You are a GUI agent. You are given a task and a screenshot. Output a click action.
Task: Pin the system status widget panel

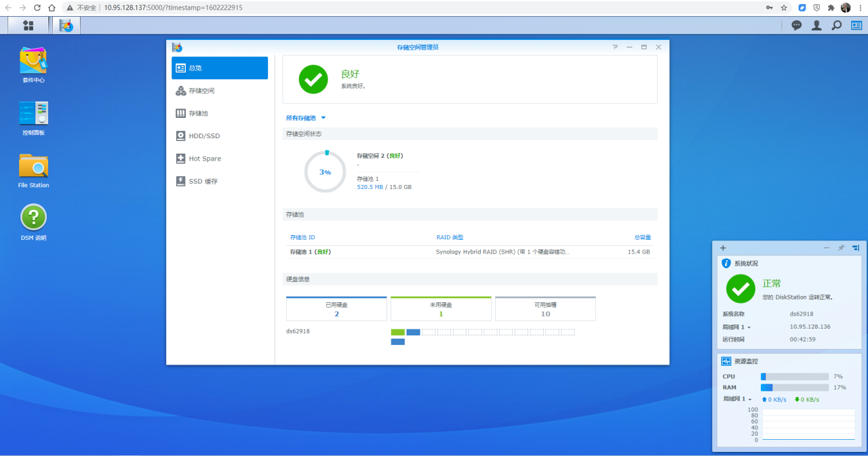click(841, 248)
